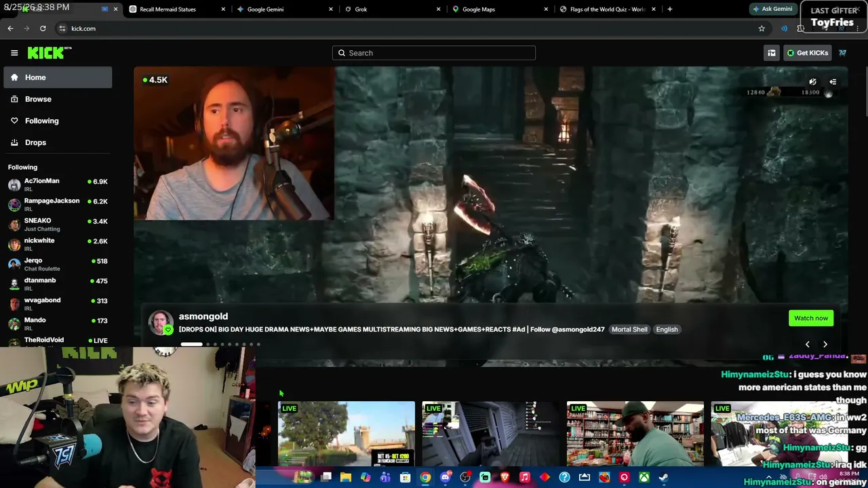Bookmark this page with the star icon

(762, 28)
